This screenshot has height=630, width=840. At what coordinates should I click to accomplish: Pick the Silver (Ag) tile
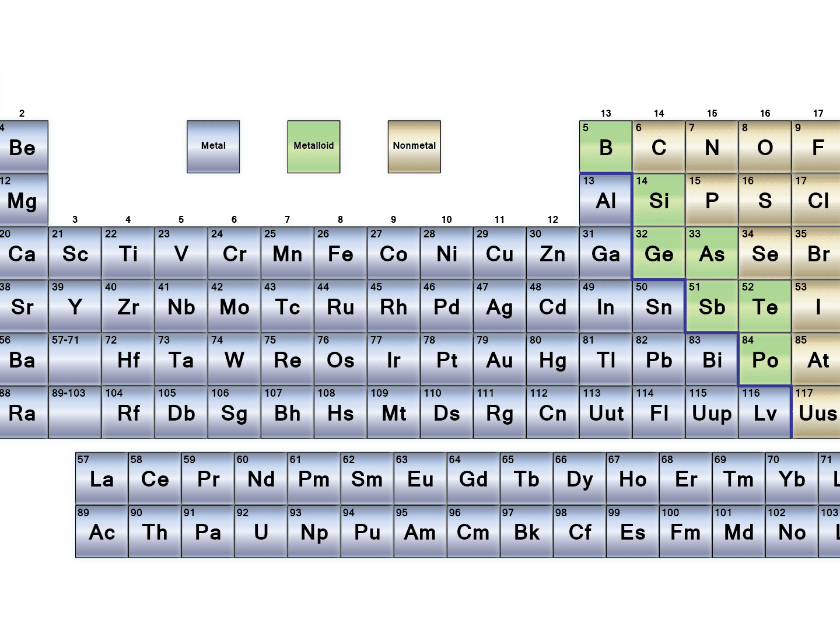coord(499,306)
